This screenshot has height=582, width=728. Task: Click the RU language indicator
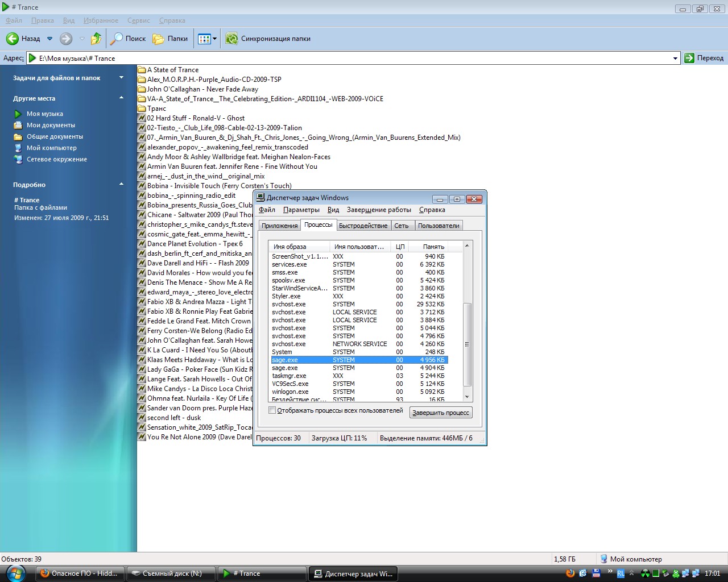point(621,573)
